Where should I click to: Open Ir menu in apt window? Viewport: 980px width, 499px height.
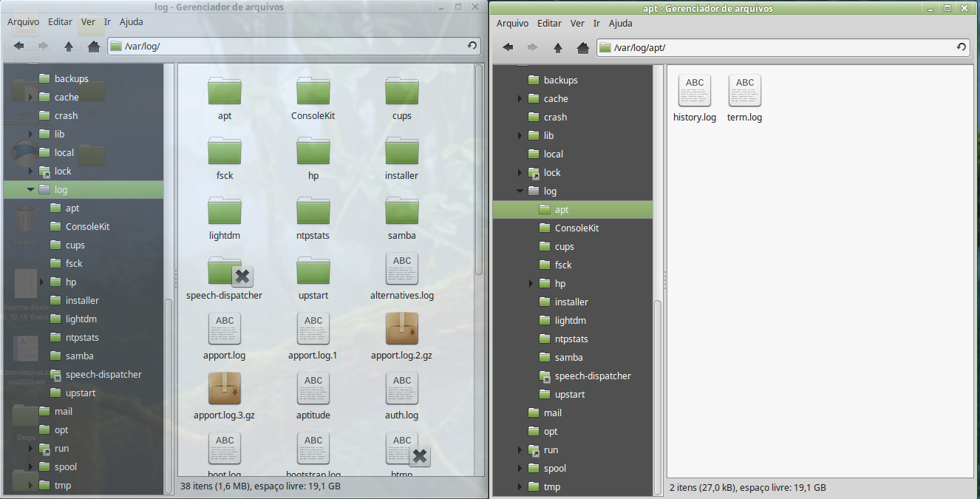[x=596, y=24]
